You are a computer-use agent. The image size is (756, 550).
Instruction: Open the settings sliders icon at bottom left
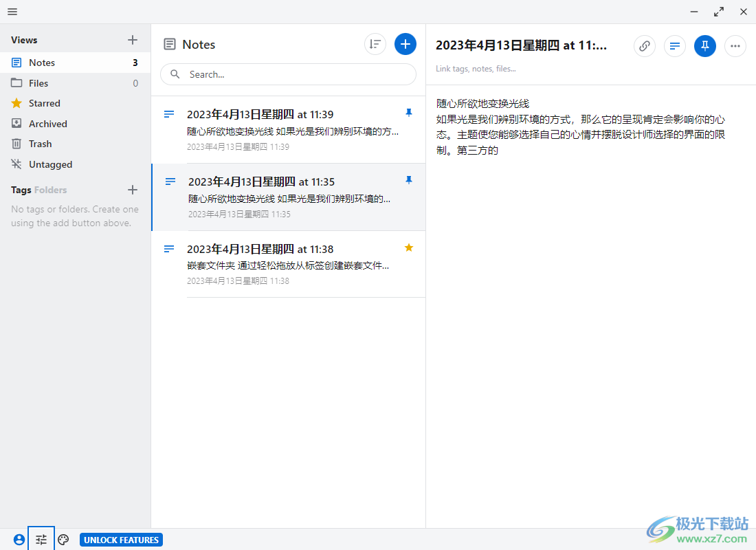click(41, 538)
